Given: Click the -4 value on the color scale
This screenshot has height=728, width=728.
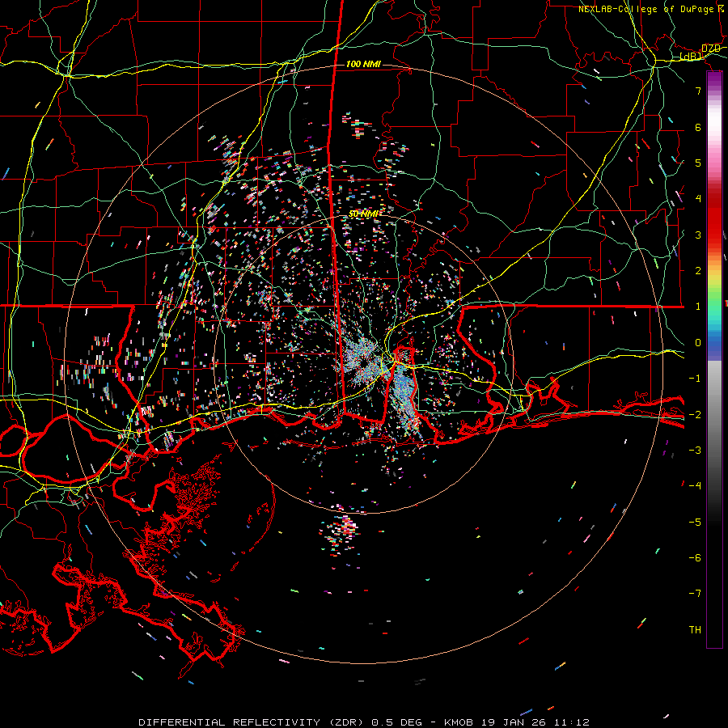Looking at the screenshot, I should pyautogui.click(x=695, y=486).
